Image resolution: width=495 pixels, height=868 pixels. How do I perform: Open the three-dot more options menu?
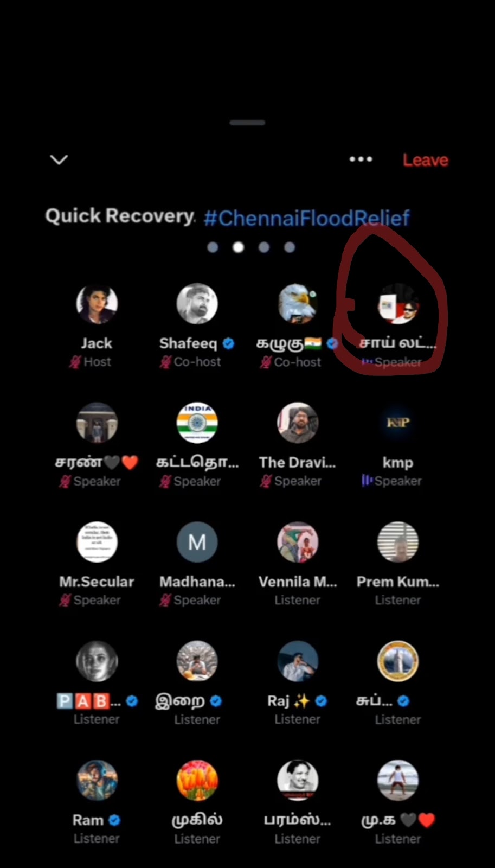(x=361, y=159)
